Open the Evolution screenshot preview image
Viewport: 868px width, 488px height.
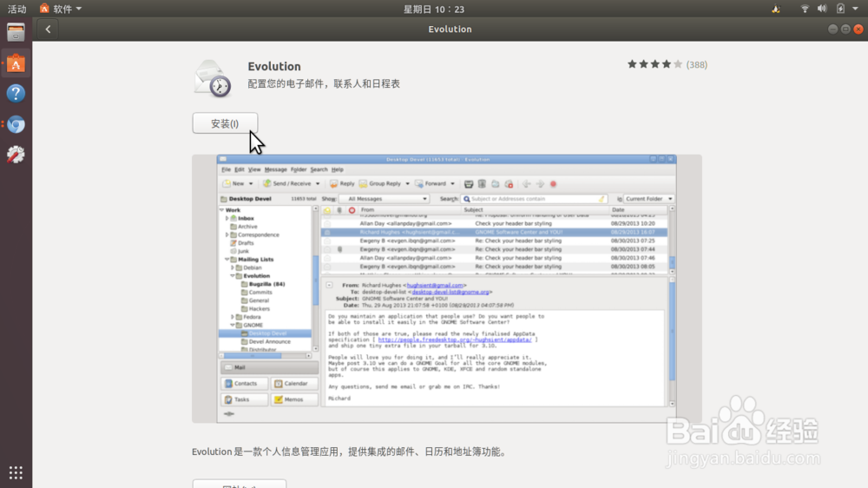[x=447, y=288]
